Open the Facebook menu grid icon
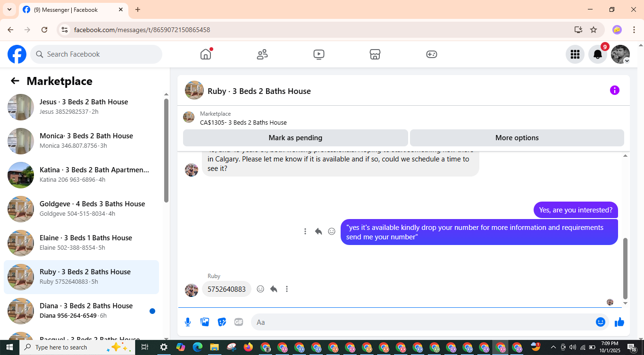 [x=575, y=54]
